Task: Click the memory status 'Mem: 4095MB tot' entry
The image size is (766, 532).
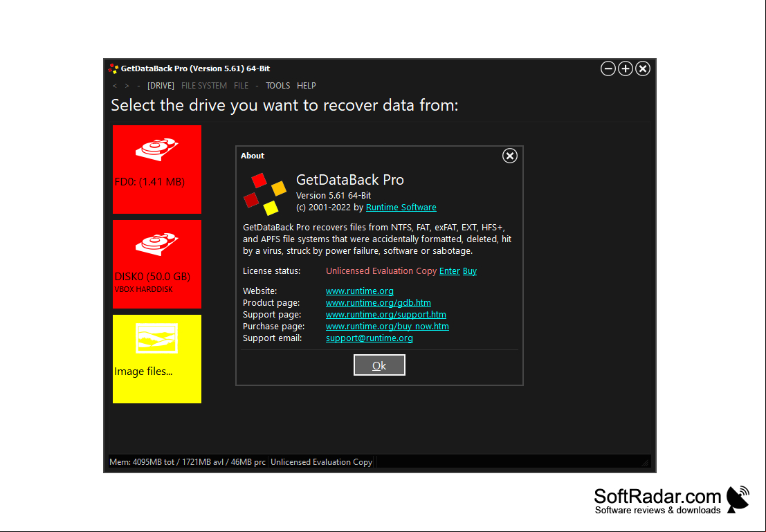Action: click(188, 461)
